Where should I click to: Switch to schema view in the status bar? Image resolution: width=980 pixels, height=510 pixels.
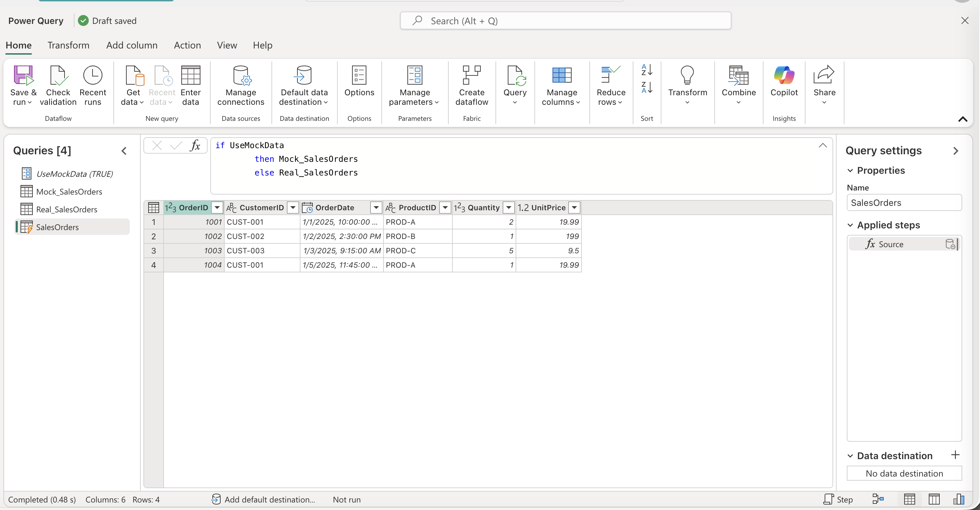click(x=934, y=499)
